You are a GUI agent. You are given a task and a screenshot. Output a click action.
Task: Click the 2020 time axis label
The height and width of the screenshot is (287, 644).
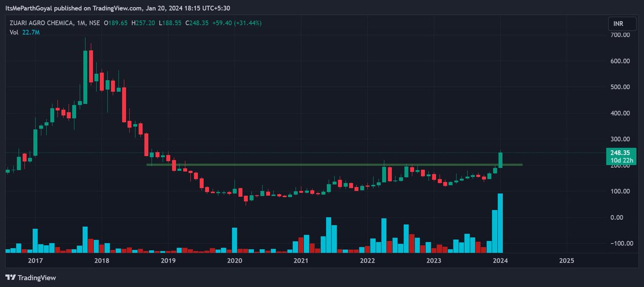pos(235,261)
